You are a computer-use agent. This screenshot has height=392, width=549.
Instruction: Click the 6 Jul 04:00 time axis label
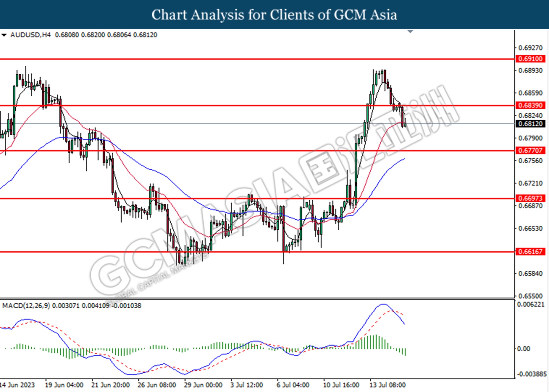click(293, 385)
